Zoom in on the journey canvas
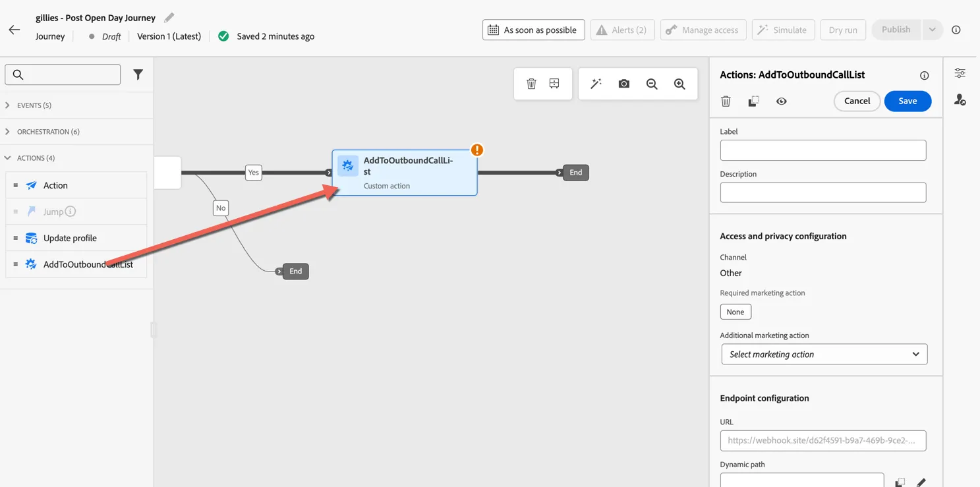Viewport: 980px width, 487px height. pyautogui.click(x=679, y=84)
